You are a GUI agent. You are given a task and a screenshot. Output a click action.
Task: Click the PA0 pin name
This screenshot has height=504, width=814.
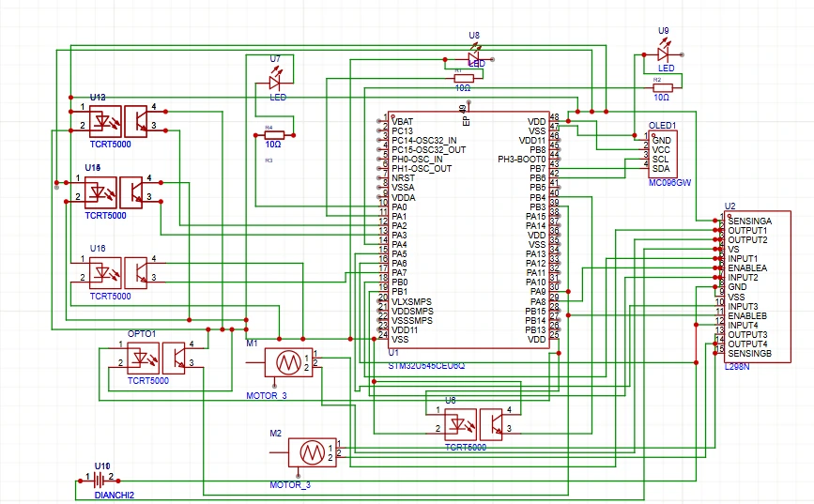tap(399, 207)
